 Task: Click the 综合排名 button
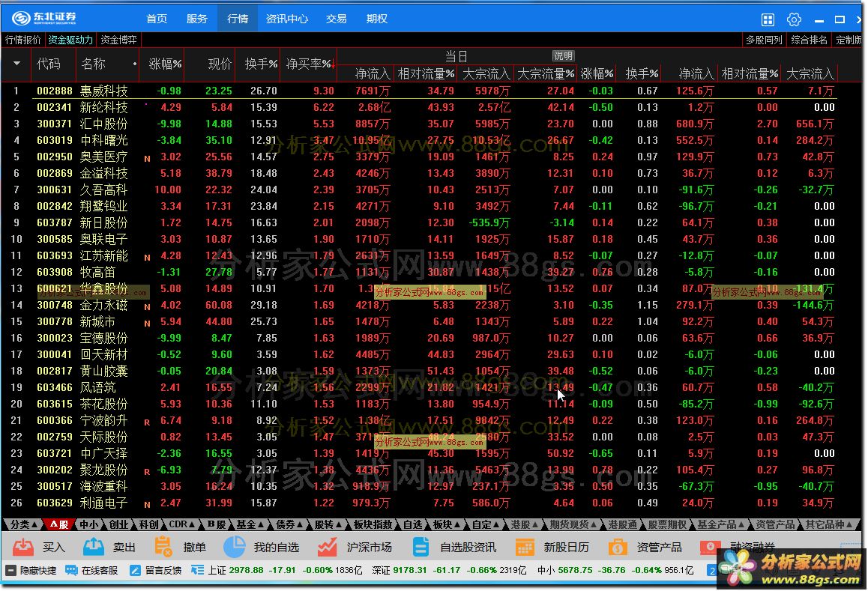(x=810, y=40)
